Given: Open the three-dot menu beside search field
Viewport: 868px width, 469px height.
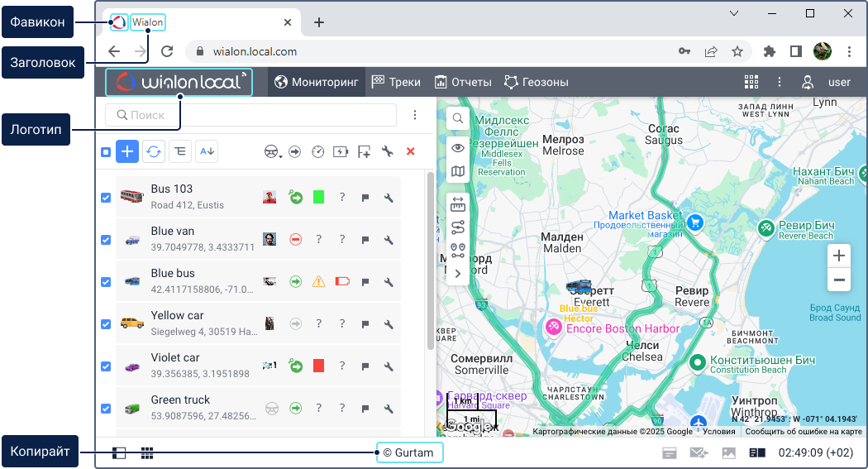Looking at the screenshot, I should pyautogui.click(x=415, y=116).
